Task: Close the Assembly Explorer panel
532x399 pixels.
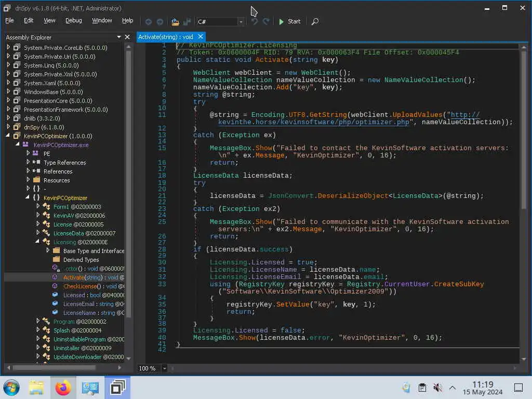Action: click(127, 37)
